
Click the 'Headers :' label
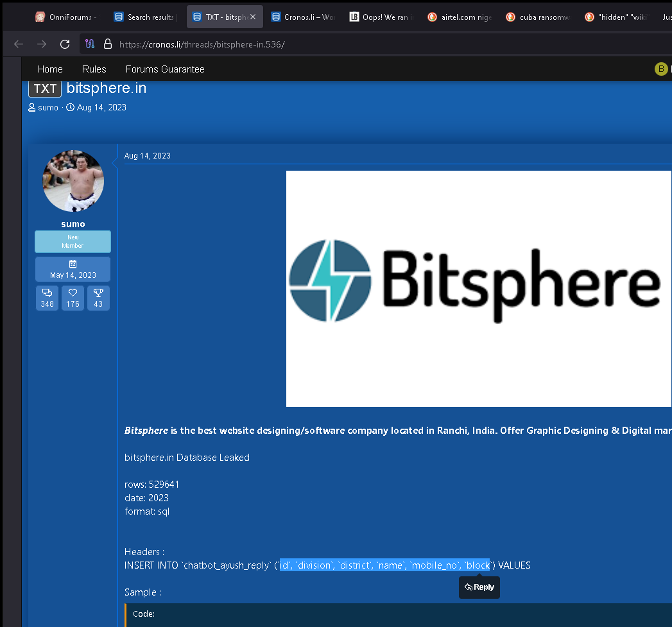144,552
